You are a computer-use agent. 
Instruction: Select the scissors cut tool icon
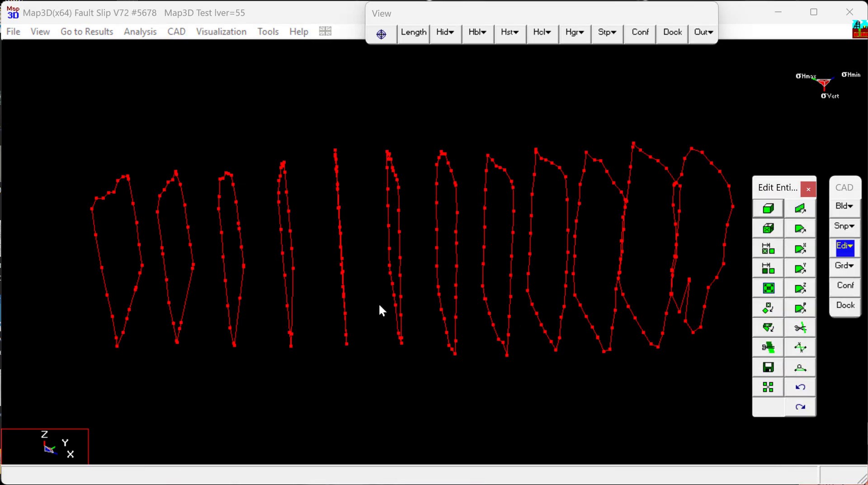pyautogui.click(x=800, y=328)
